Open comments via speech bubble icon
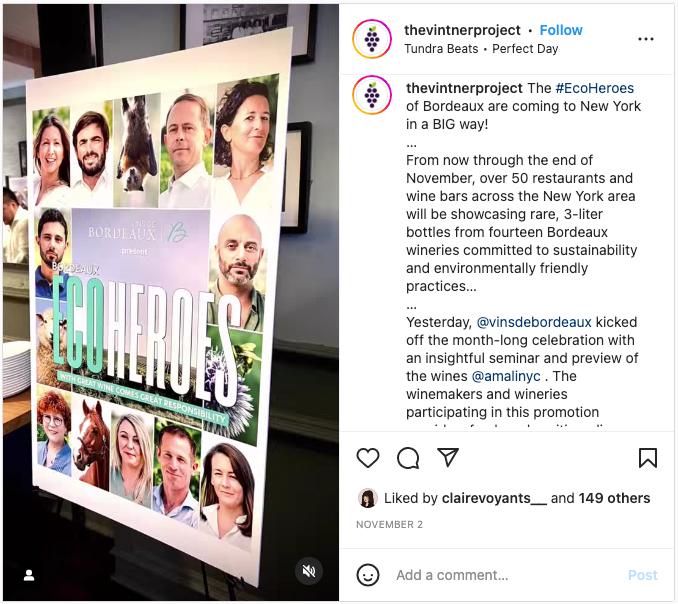This screenshot has width=678, height=604. point(408,458)
